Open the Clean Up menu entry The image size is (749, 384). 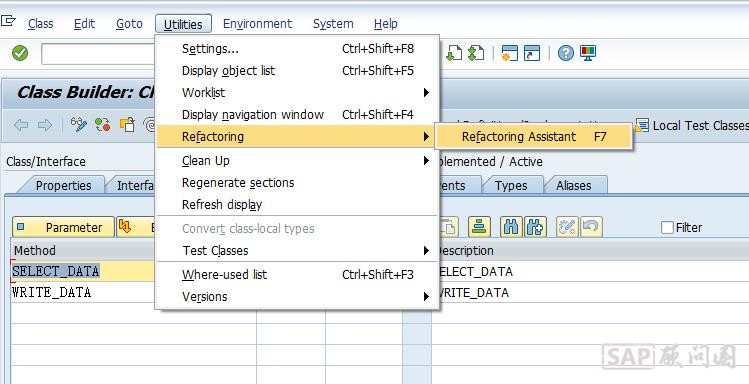[x=297, y=161]
